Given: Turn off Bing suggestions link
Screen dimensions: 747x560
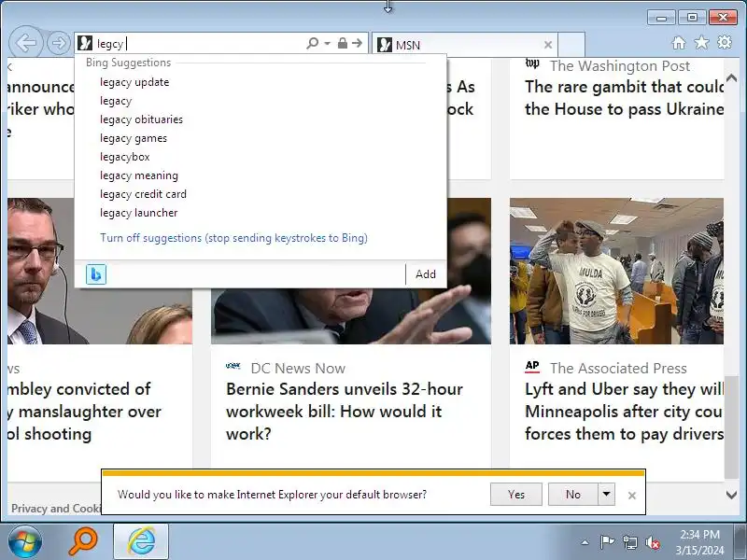Looking at the screenshot, I should pyautogui.click(x=233, y=238).
